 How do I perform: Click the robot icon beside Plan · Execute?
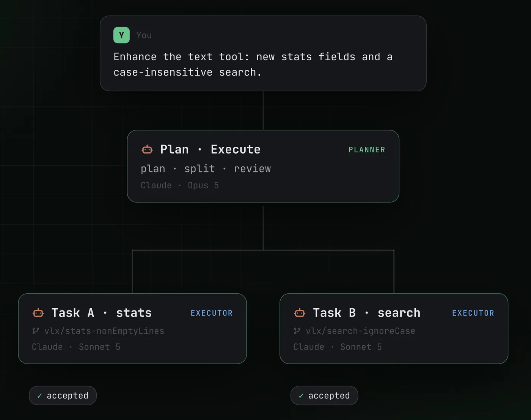click(x=147, y=150)
